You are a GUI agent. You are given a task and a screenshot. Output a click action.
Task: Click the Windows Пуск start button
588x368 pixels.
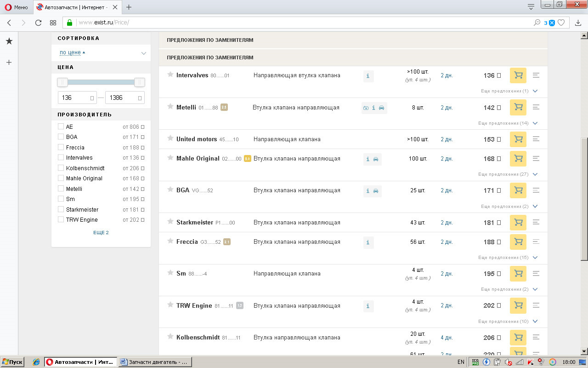(12, 362)
